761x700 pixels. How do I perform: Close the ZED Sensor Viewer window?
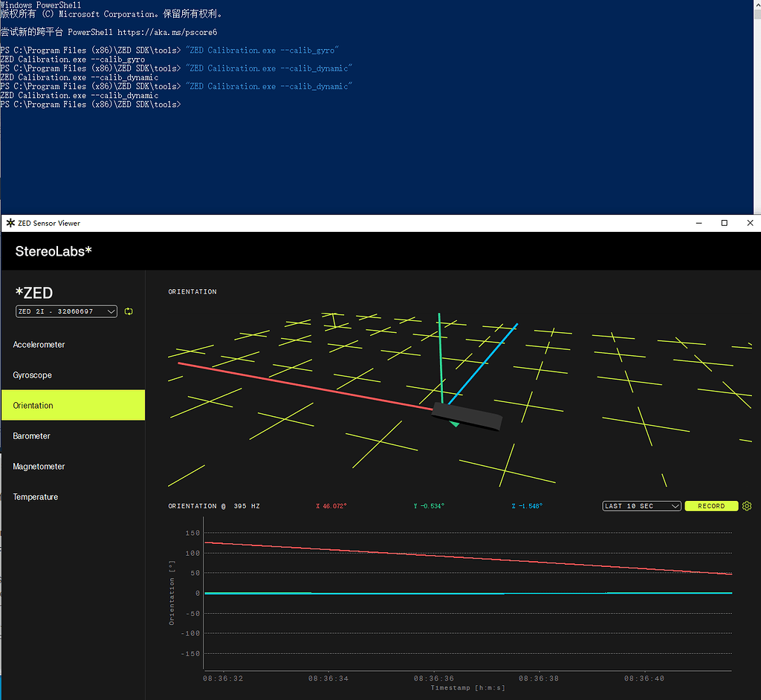(x=751, y=223)
